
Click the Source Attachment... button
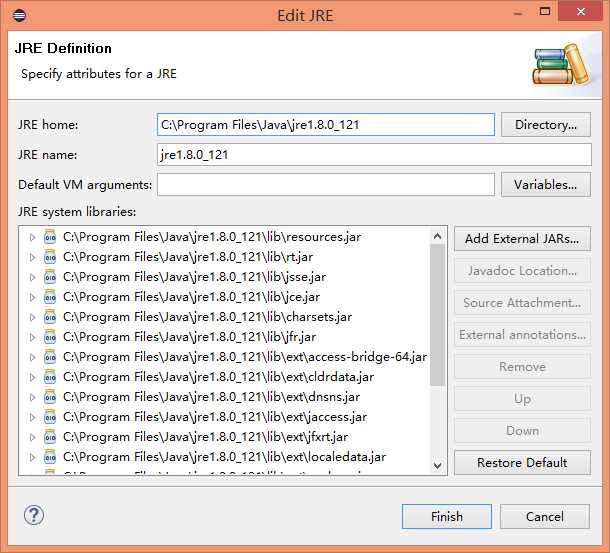[x=522, y=303]
